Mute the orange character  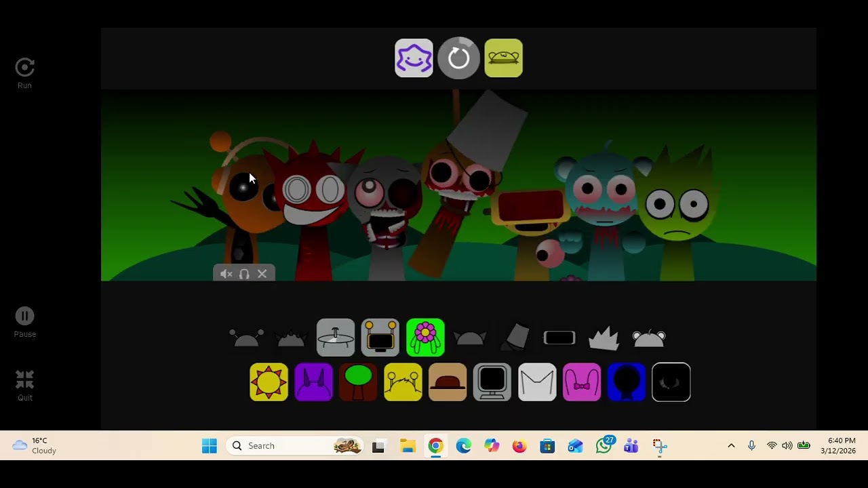click(x=226, y=274)
